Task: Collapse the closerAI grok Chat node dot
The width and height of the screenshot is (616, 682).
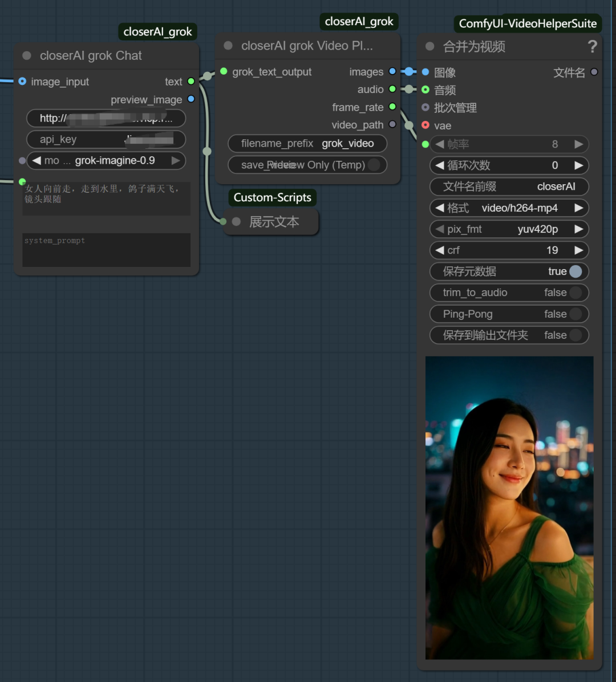Action: (x=27, y=56)
